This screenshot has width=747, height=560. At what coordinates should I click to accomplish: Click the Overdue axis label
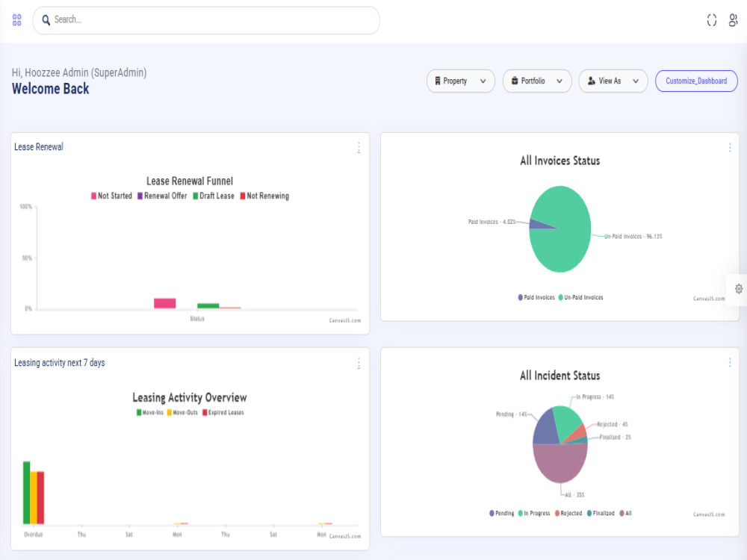tap(34, 535)
